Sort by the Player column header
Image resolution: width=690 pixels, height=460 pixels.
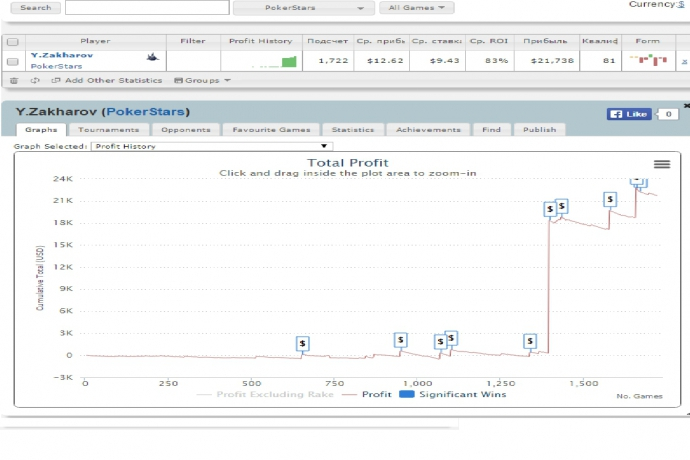pyautogui.click(x=95, y=41)
